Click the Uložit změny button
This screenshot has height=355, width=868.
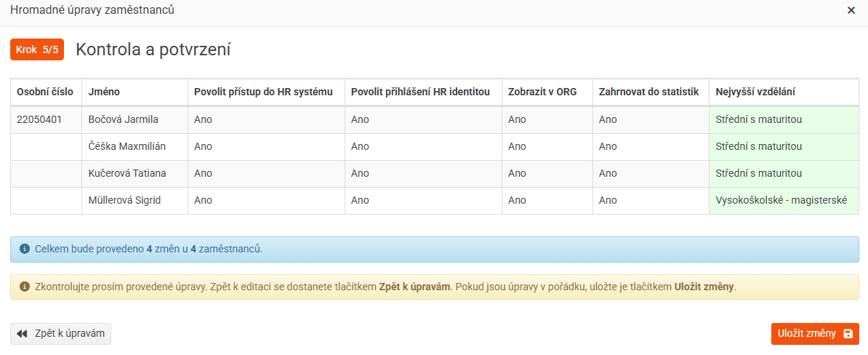[814, 334]
